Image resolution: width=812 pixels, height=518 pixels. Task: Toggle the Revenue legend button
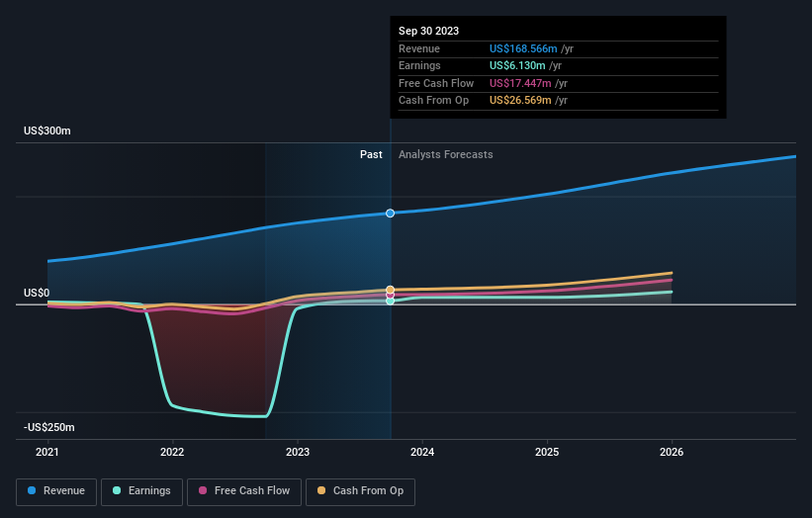point(56,491)
